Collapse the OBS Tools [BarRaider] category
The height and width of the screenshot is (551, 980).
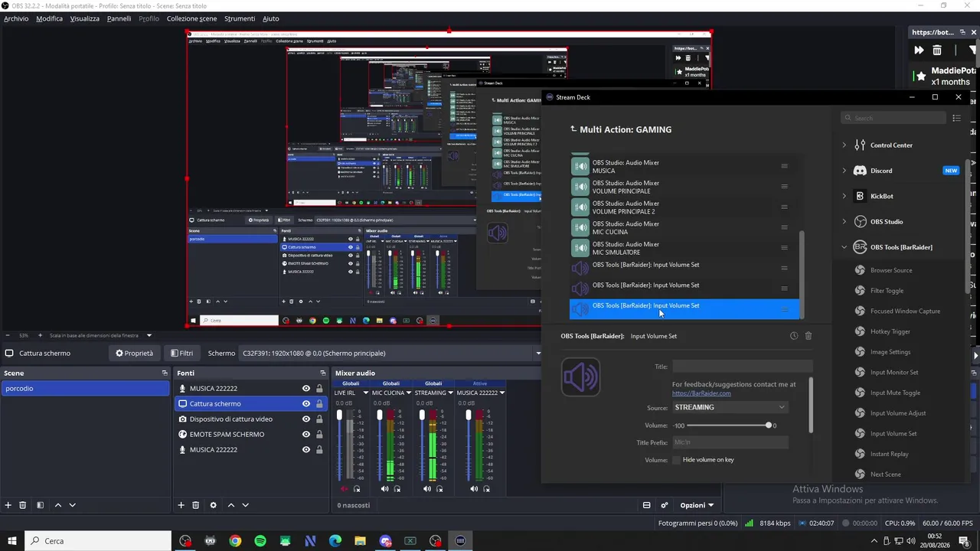click(844, 247)
